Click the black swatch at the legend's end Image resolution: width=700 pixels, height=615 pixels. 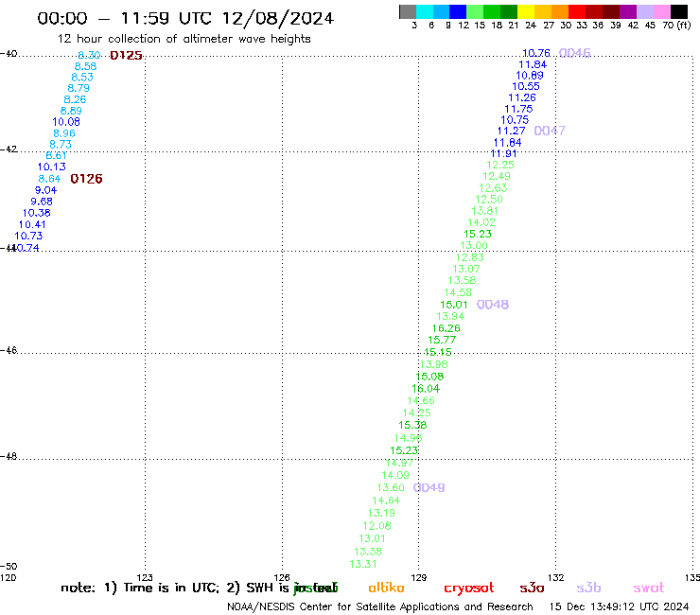pos(679,11)
